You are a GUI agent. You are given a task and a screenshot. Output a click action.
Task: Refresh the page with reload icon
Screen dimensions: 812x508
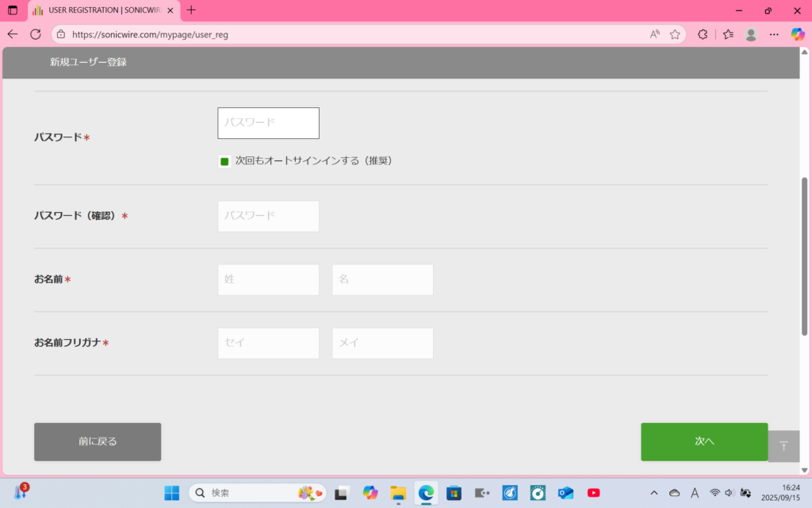[36, 34]
